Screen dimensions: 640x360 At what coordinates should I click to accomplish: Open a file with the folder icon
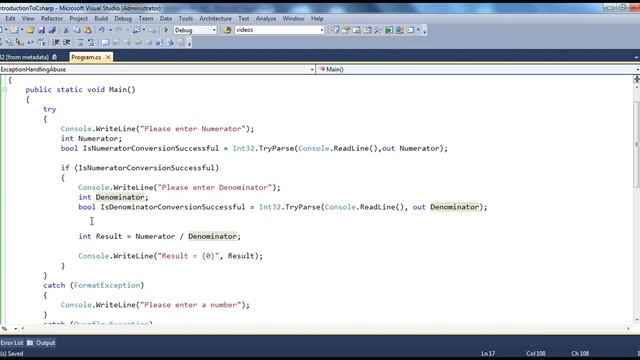(30, 30)
